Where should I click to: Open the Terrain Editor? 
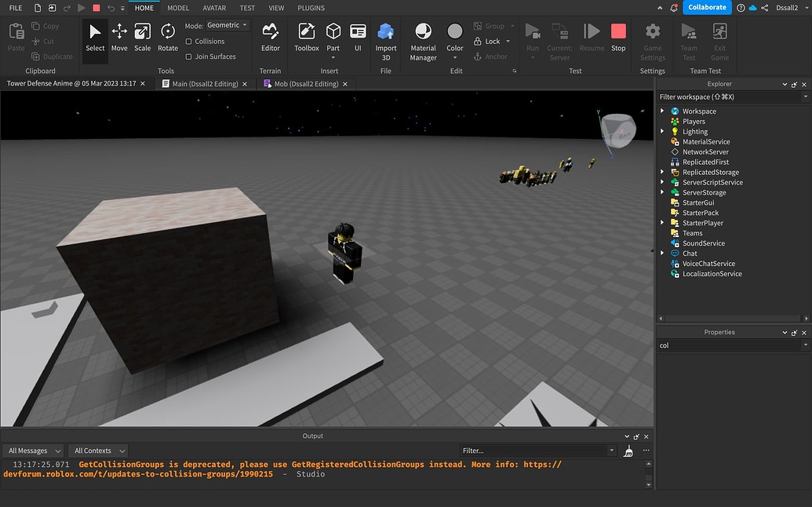[x=270, y=37]
